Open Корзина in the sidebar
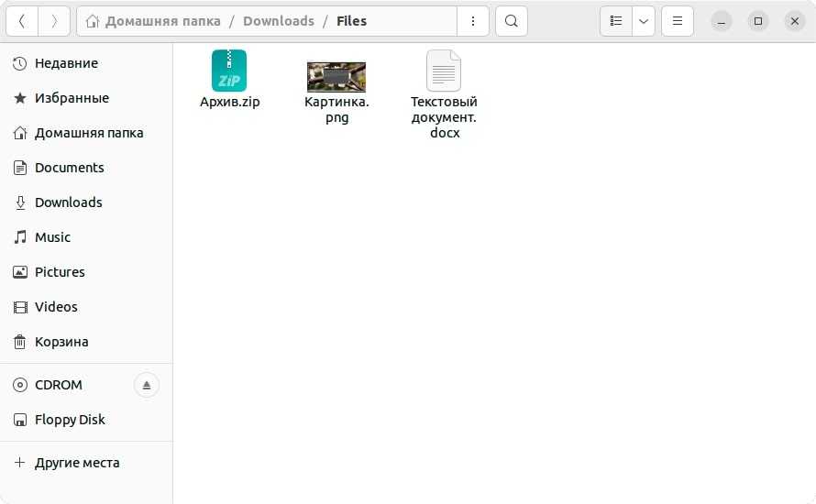816x504 pixels. (x=86, y=342)
